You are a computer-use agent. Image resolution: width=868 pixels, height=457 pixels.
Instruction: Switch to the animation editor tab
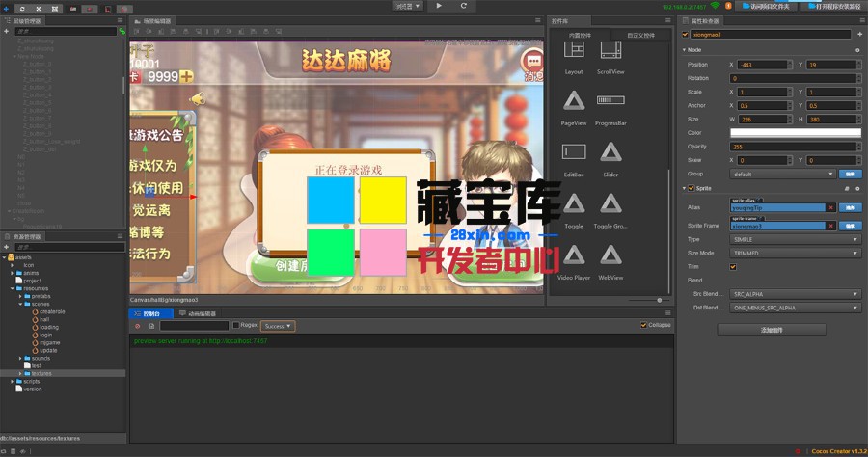[x=198, y=313]
